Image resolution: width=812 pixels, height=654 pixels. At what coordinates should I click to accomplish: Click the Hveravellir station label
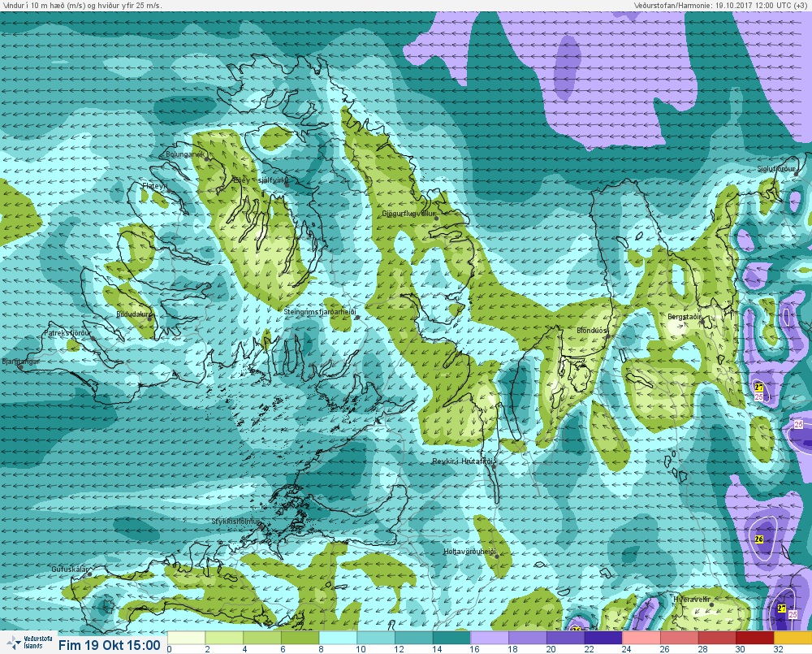[x=691, y=600]
